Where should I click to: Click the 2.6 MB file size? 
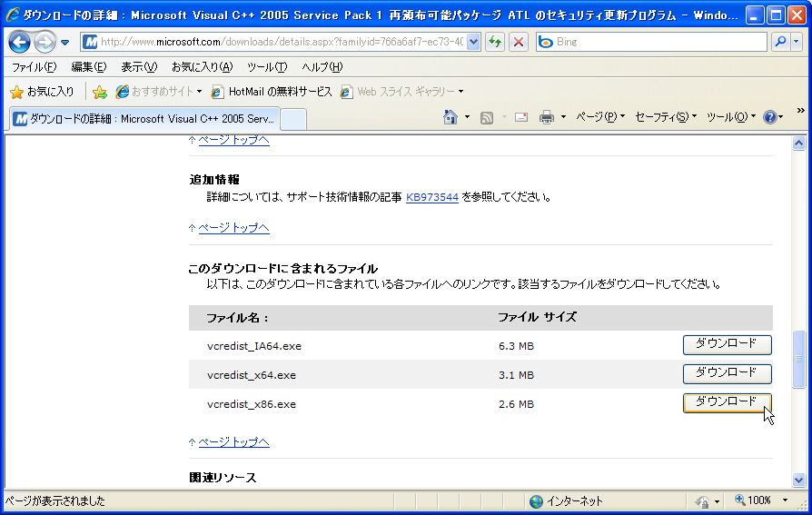pyautogui.click(x=516, y=404)
